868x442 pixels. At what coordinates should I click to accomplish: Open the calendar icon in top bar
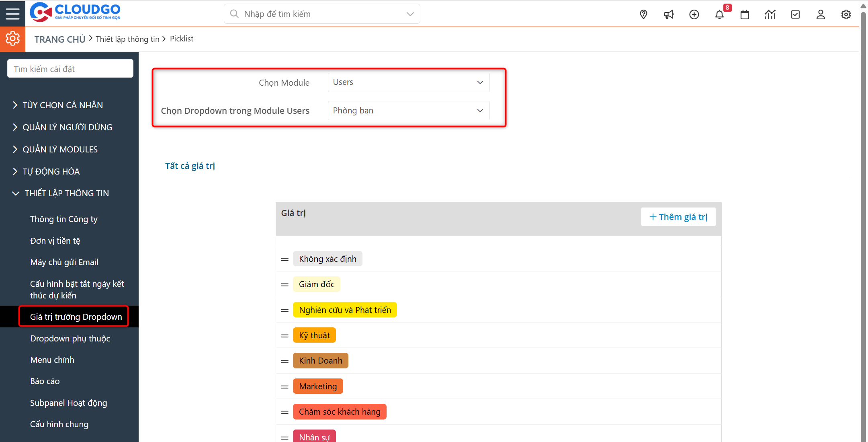coord(745,14)
